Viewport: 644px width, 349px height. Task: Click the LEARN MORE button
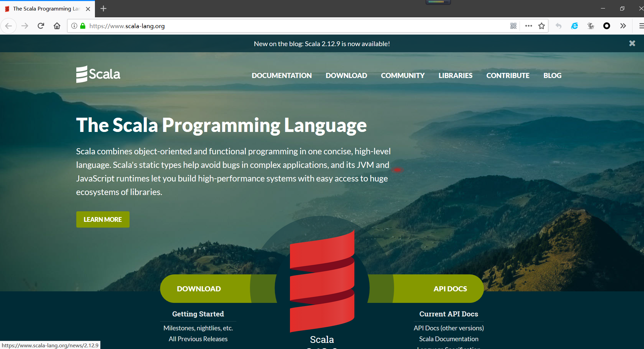click(102, 219)
